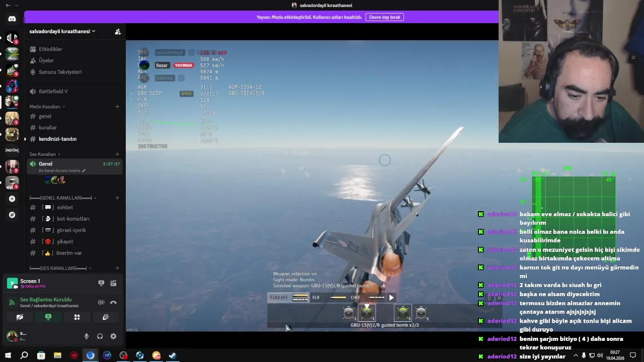Viewport: 644px width, 362px height.
Task: Click the invite people icon beside server name
Action: pyautogui.click(x=118, y=31)
